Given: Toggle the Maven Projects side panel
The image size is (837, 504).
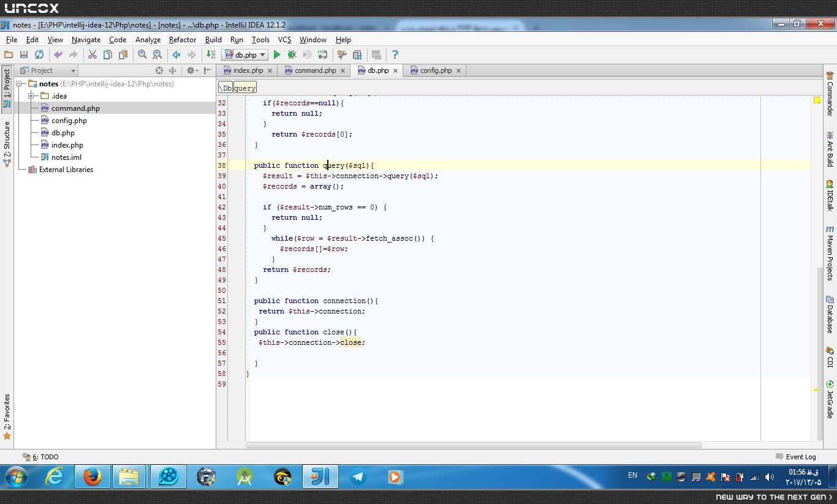Looking at the screenshot, I should pos(830,253).
